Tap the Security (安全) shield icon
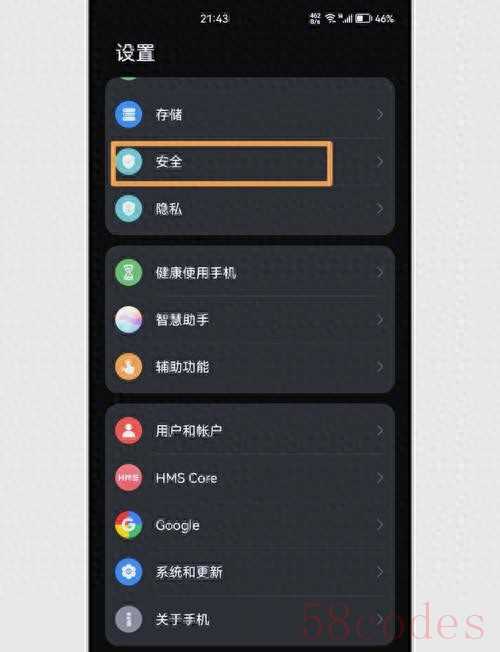The image size is (500, 652). pyautogui.click(x=129, y=161)
